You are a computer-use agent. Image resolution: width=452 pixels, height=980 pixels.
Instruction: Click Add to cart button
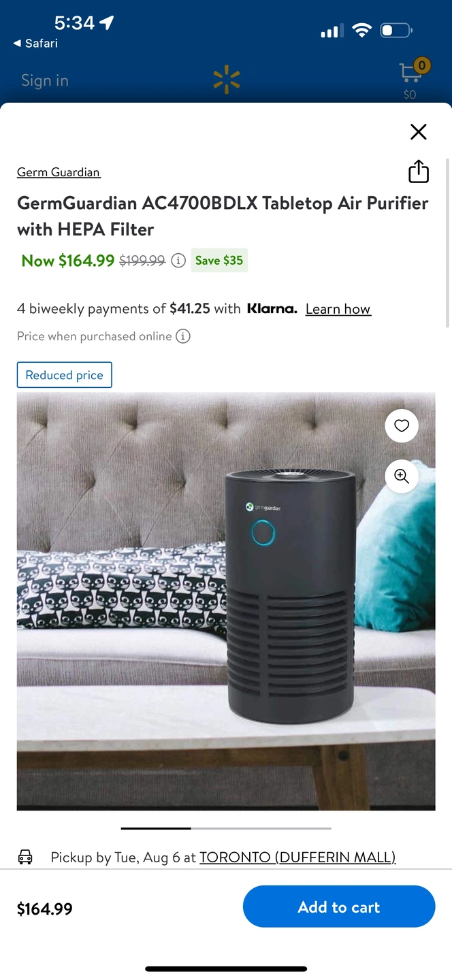tap(339, 906)
